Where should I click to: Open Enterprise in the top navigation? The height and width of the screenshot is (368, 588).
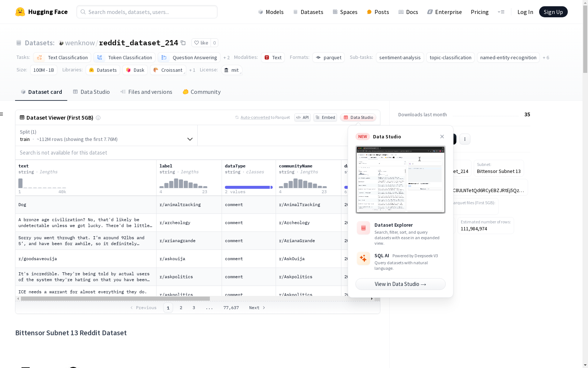click(x=444, y=12)
